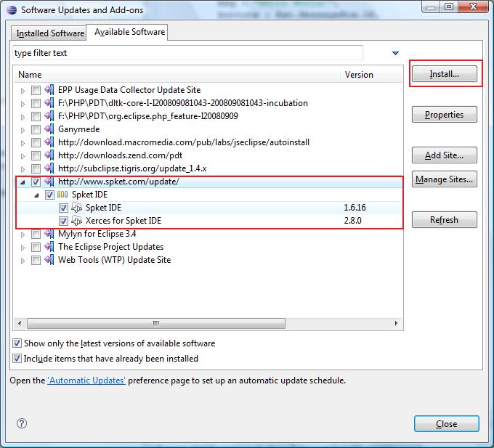
Task: Close the Software Updates dialog
Action: click(447, 424)
